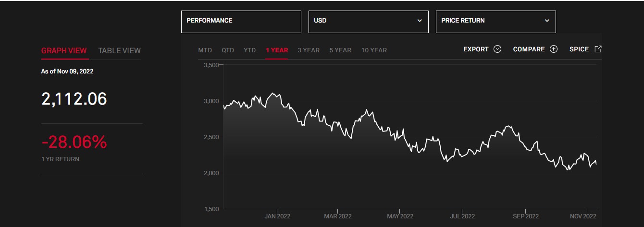This screenshot has height=227, width=644.
Task: Click the SEP 2022 axis label
Action: tap(526, 216)
